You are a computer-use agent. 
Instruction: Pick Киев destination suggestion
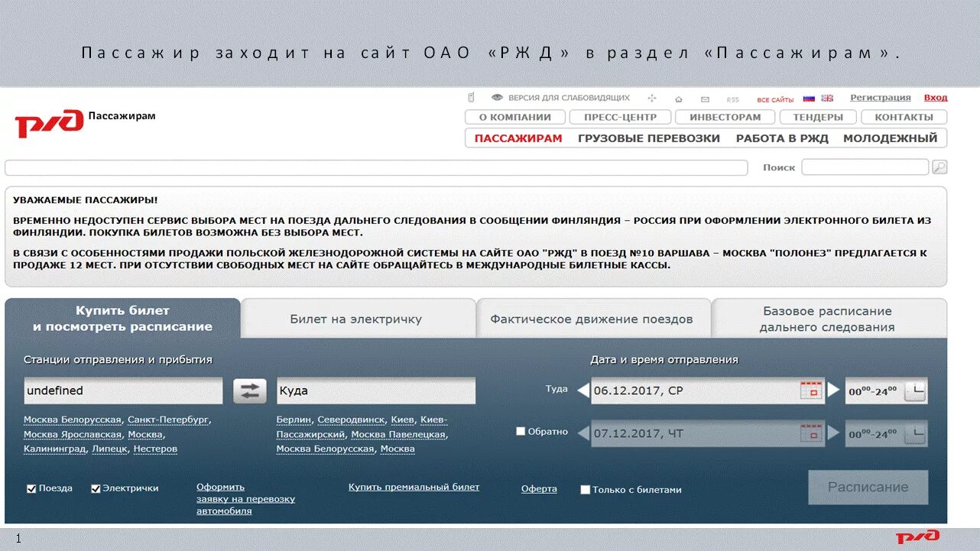pyautogui.click(x=402, y=420)
